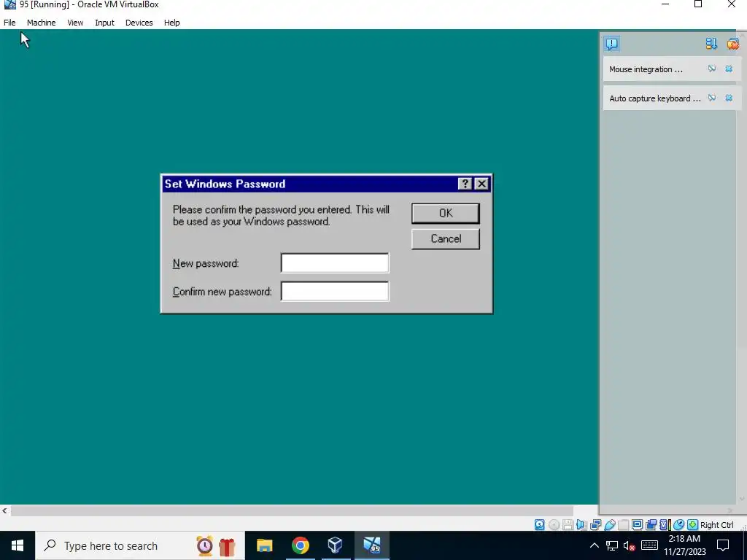Click the recording status icon
The height and width of the screenshot is (560, 747).
pos(651,525)
